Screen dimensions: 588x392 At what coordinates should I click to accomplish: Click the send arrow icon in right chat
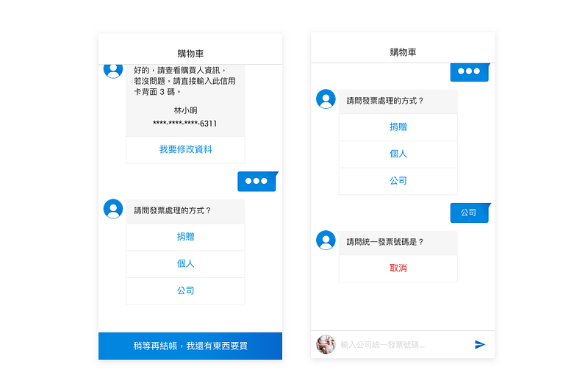tap(480, 344)
